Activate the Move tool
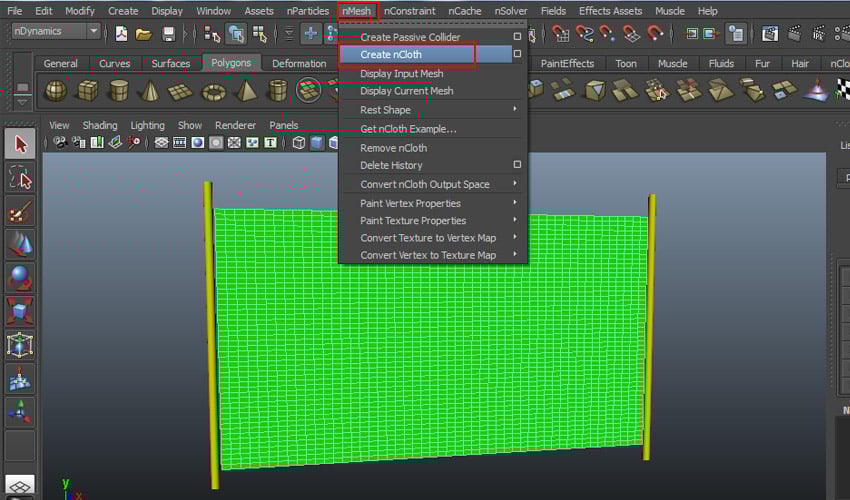Screen dimensions: 850x500 [21, 245]
